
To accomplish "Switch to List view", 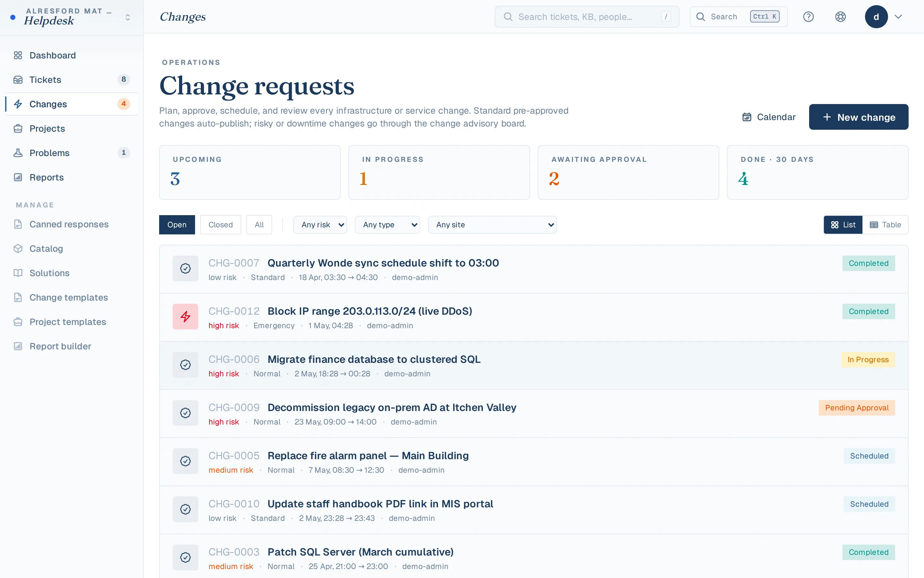I will [843, 225].
